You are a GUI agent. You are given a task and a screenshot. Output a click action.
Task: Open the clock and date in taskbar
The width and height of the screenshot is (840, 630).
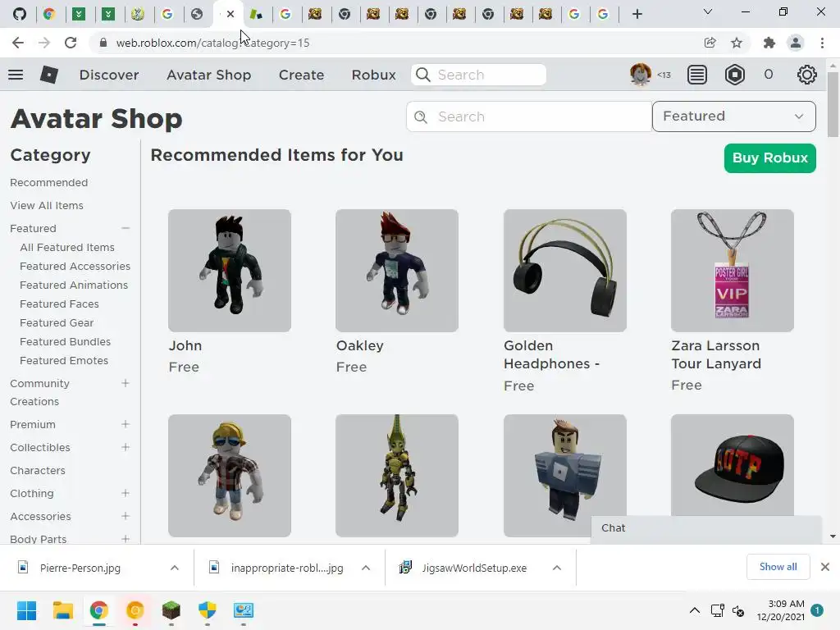pyautogui.click(x=781, y=610)
